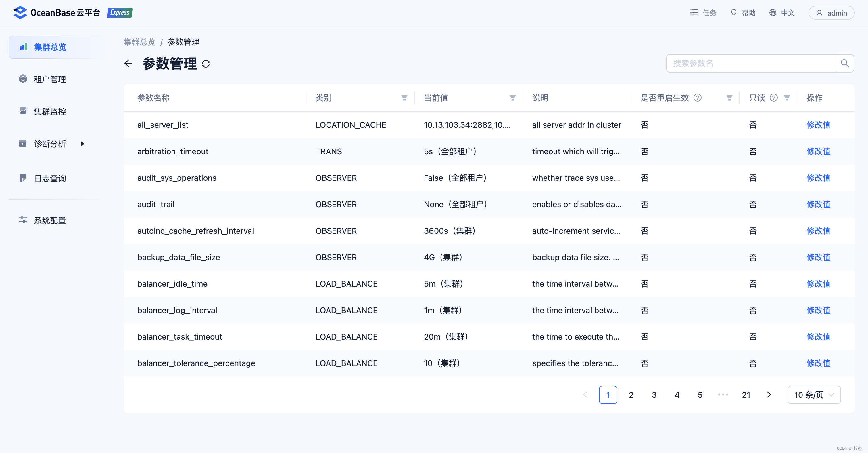
Task: Open 租户管理 in the sidebar
Action: [x=50, y=79]
